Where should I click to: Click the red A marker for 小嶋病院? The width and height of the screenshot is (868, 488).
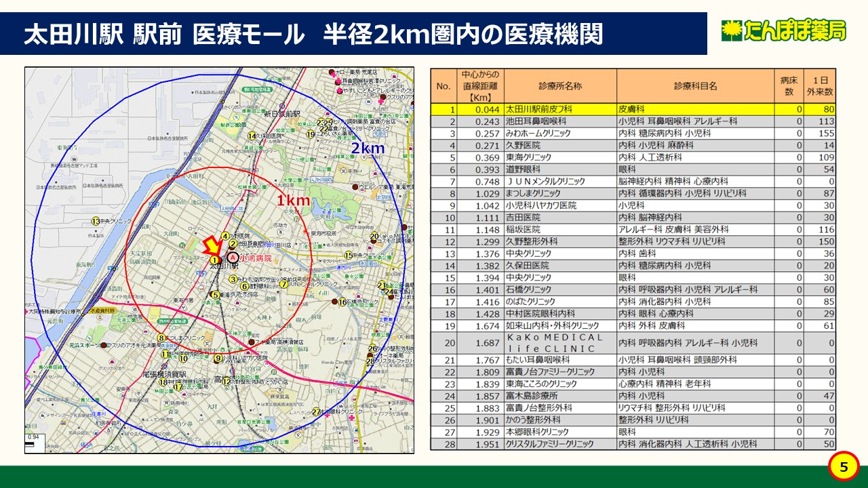(x=233, y=258)
